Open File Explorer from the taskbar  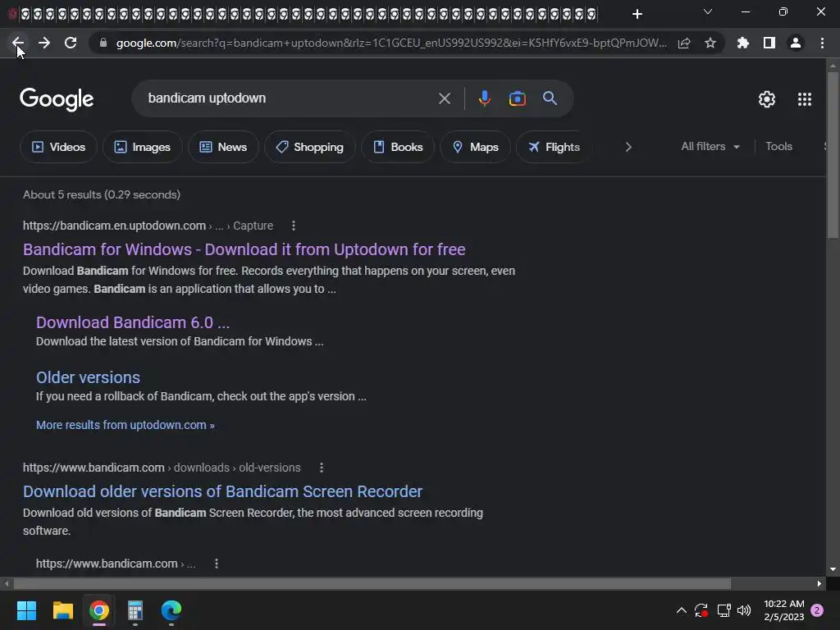coord(62,610)
